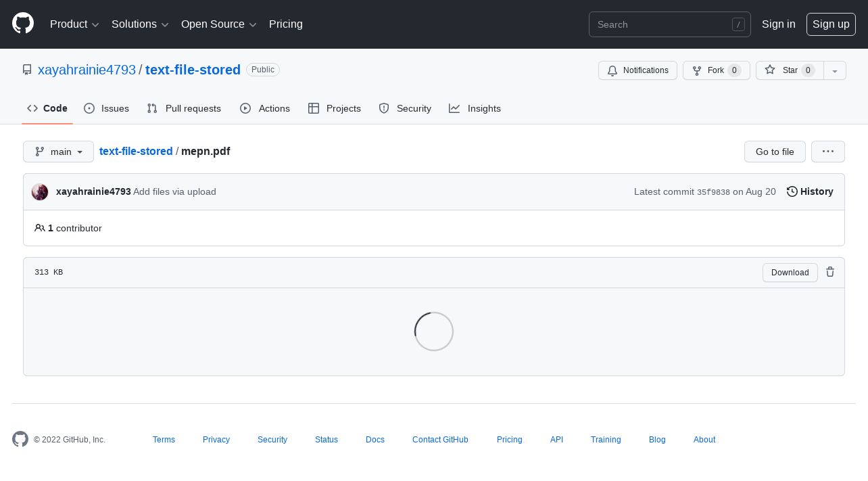Open text-file-stored repository title link
Image resolution: width=868 pixels, height=481 pixels.
coord(193,70)
